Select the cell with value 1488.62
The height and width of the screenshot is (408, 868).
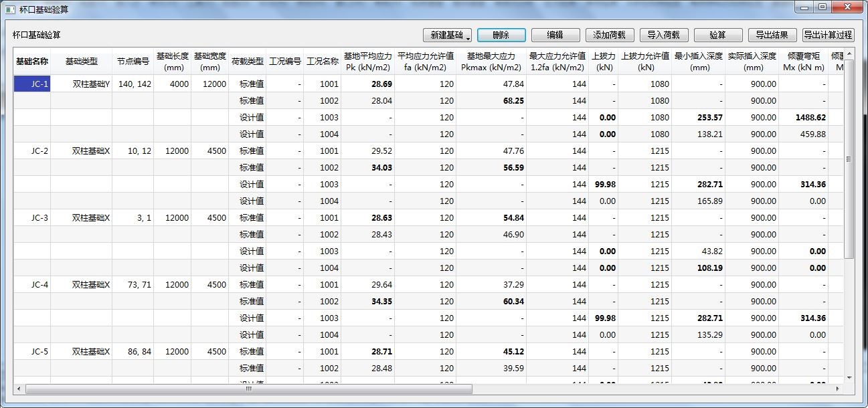point(803,118)
